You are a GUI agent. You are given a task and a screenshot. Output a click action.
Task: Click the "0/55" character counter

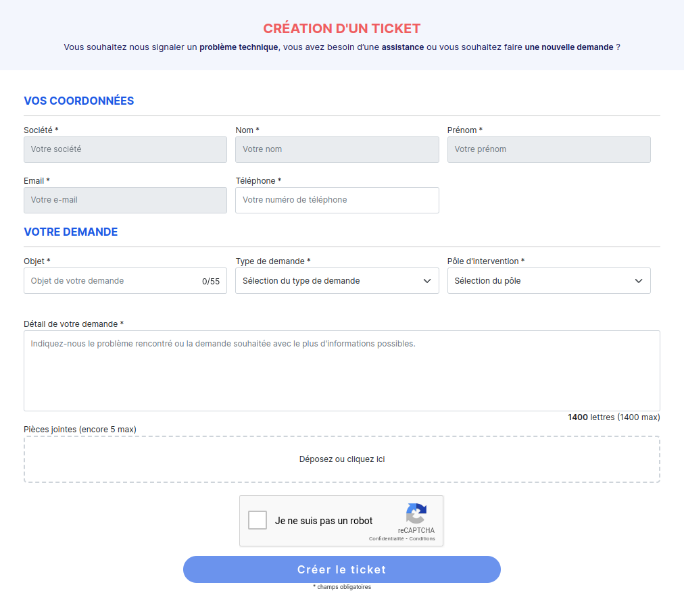pos(211,282)
